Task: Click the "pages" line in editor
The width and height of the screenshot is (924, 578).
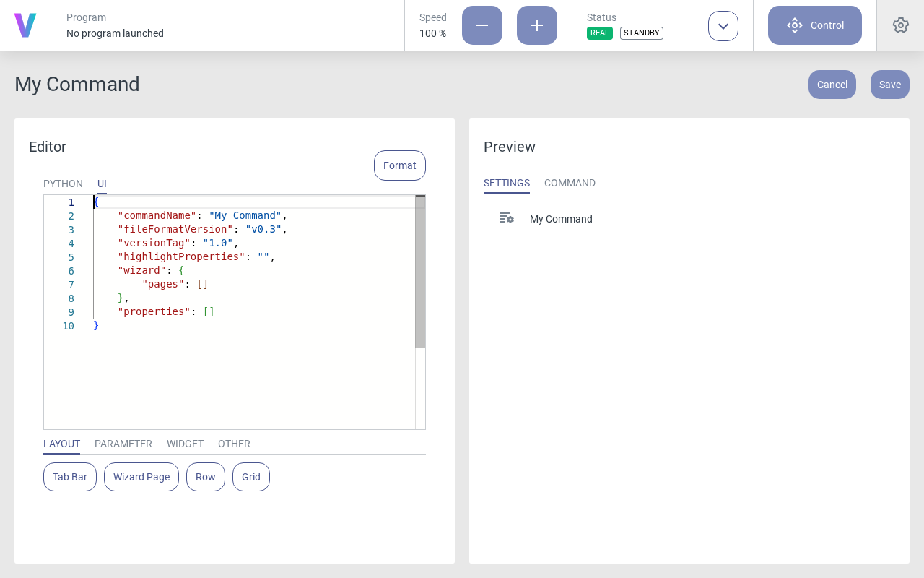Action: pyautogui.click(x=175, y=284)
